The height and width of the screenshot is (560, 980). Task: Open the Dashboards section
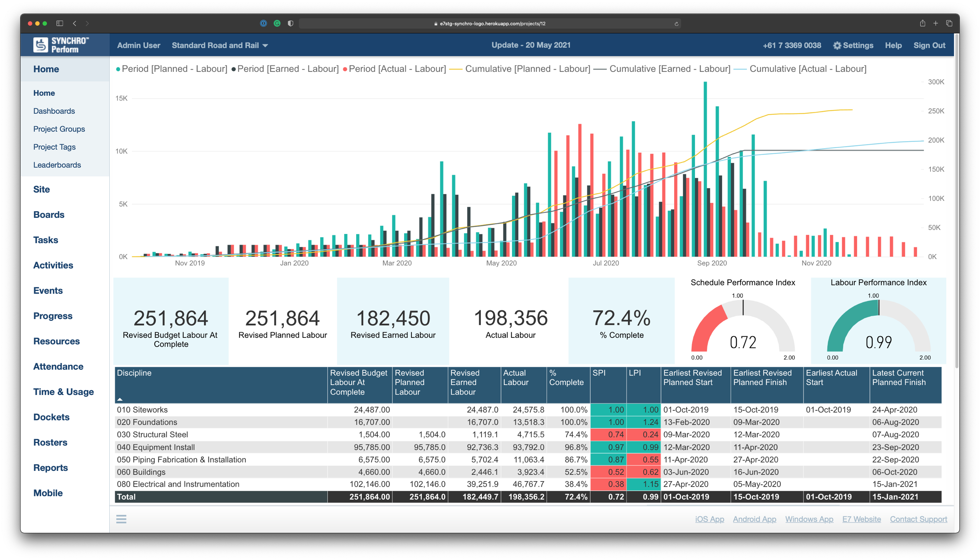coord(54,110)
